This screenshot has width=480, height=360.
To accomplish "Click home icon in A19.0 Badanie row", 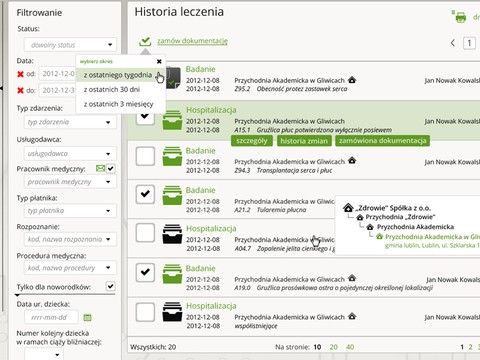I will point(352,278).
